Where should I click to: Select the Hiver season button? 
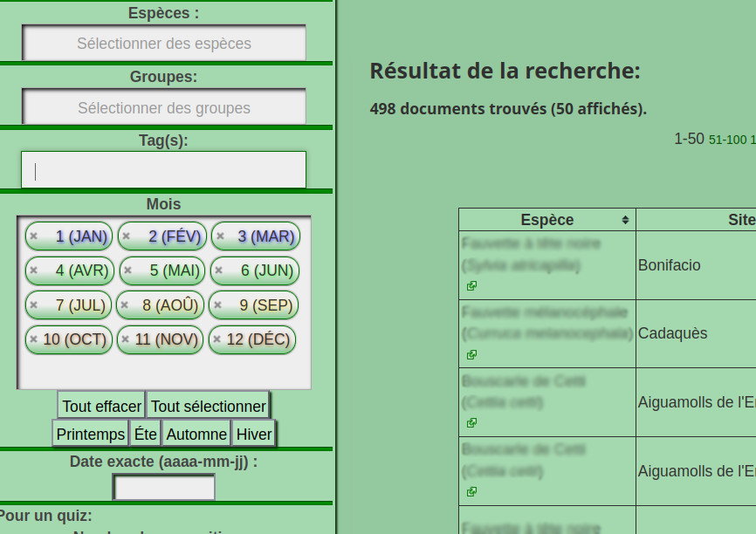click(254, 434)
